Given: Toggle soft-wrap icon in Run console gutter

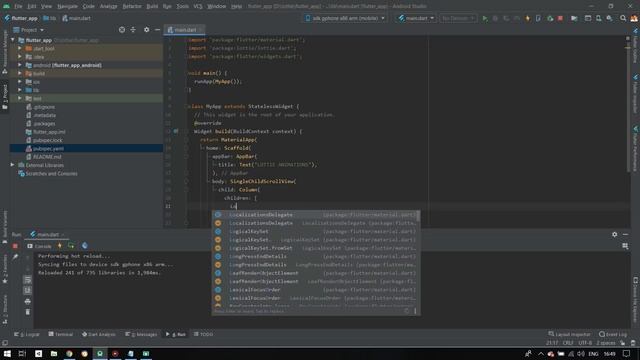Looking at the screenshot, I should (27, 280).
